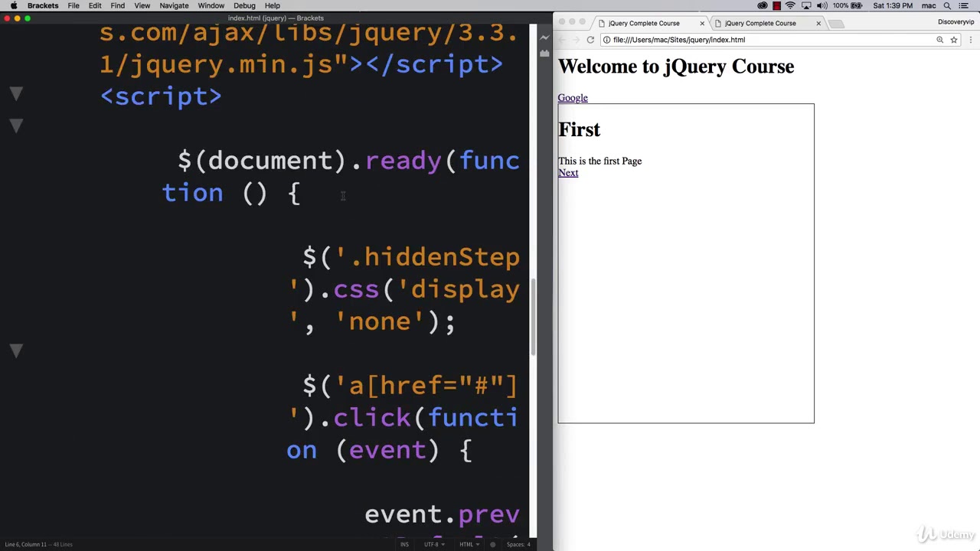
Task: Open the mac user menu
Action: point(929,5)
